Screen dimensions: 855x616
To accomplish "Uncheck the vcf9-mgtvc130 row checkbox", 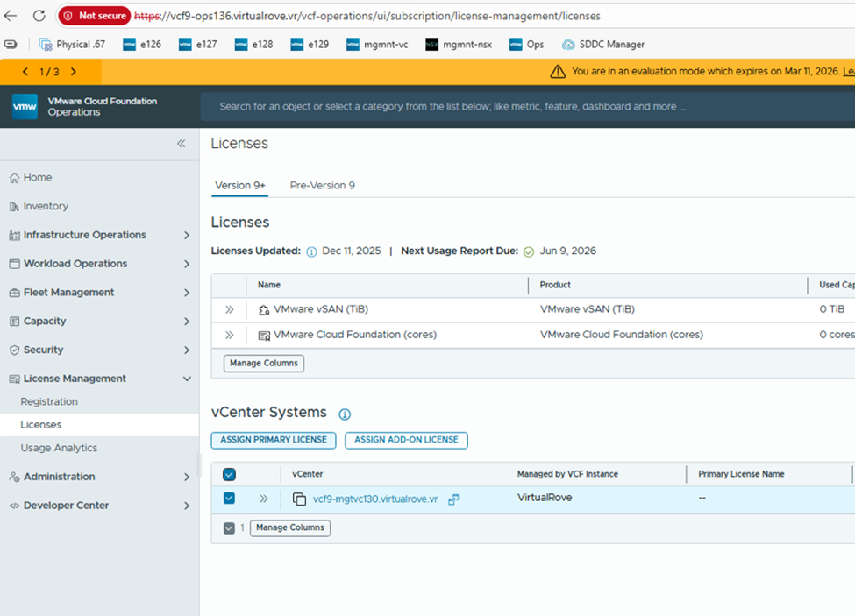I will pyautogui.click(x=228, y=497).
